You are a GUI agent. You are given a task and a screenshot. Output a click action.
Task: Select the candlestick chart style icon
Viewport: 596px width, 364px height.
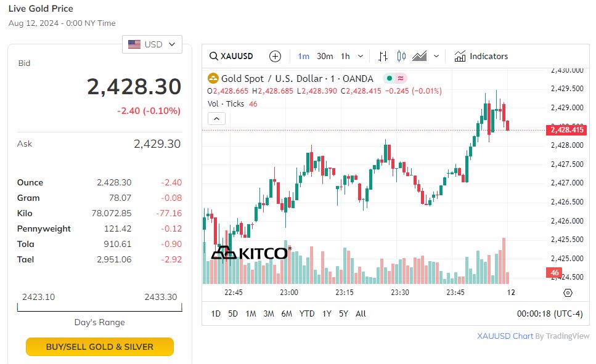[401, 56]
